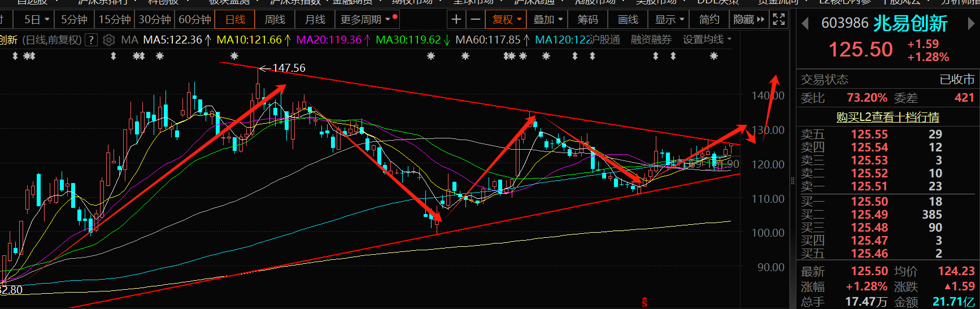Click the 130.00 price axis label
The width and height of the screenshot is (980, 309).
(x=768, y=130)
